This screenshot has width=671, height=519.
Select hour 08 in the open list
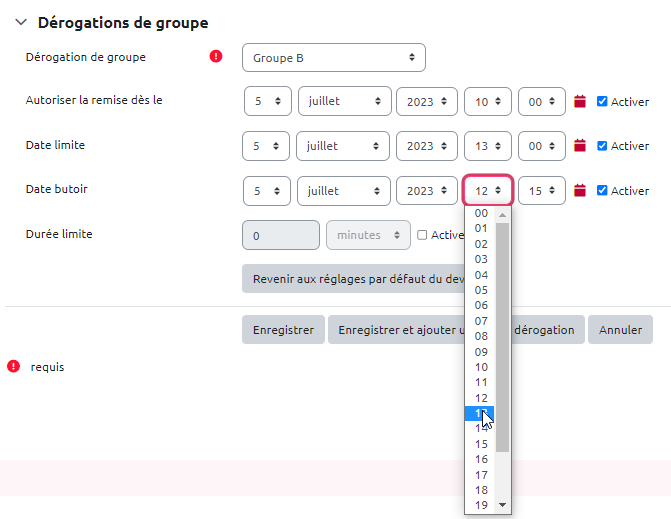[481, 336]
